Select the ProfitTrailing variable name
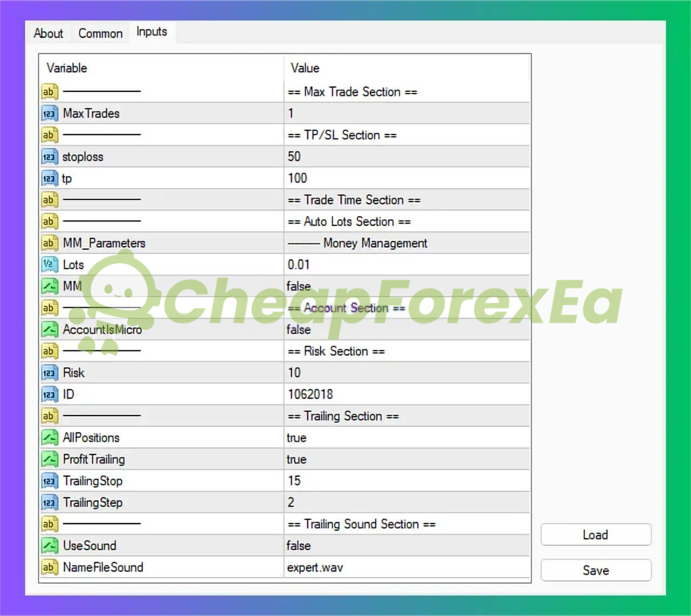Image resolution: width=691 pixels, height=616 pixels. [94, 459]
